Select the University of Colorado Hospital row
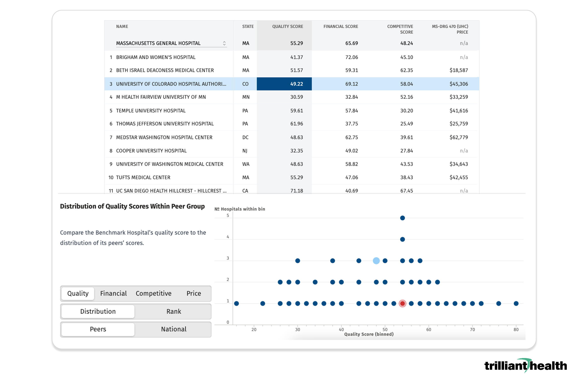The height and width of the screenshot is (385, 588). (x=291, y=84)
